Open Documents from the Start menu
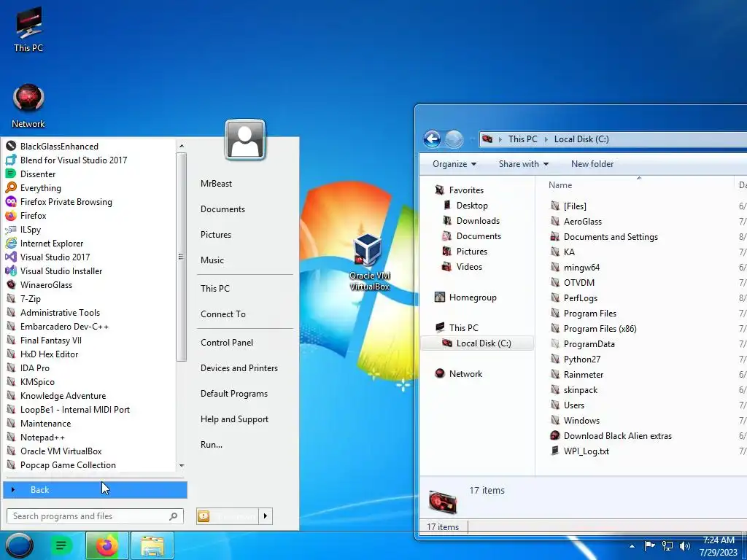747x560 pixels. (222, 209)
